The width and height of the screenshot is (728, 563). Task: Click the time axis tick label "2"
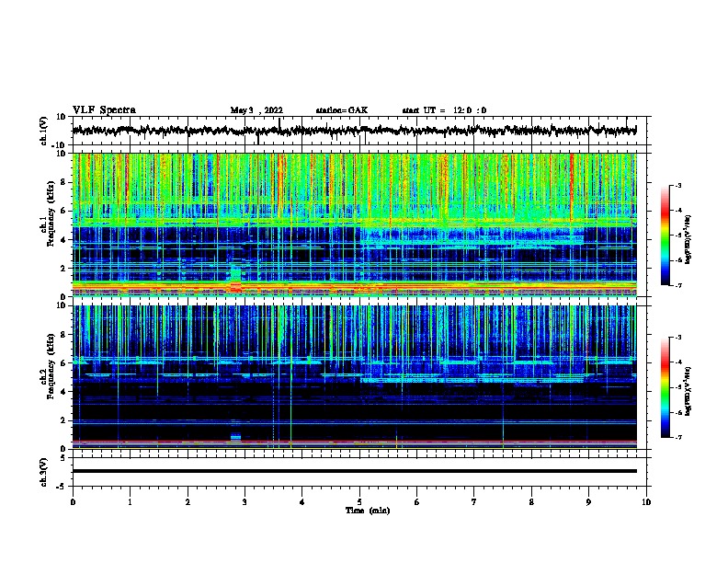coord(188,502)
